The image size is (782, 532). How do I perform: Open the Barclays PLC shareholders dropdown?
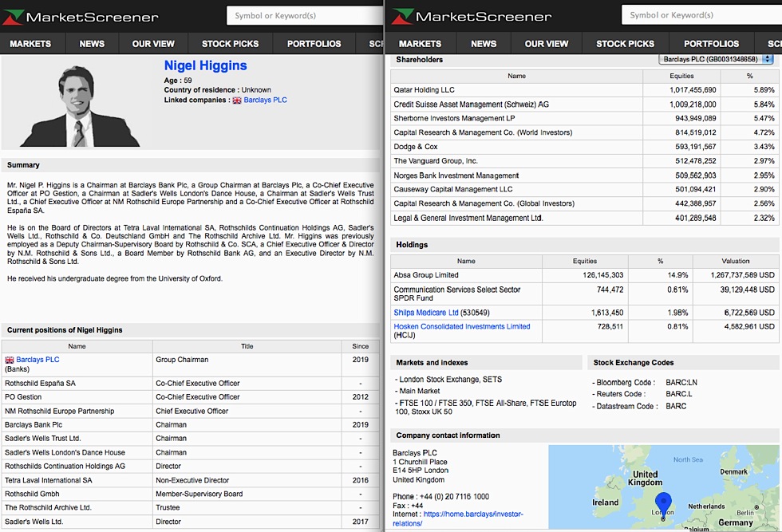tap(717, 59)
